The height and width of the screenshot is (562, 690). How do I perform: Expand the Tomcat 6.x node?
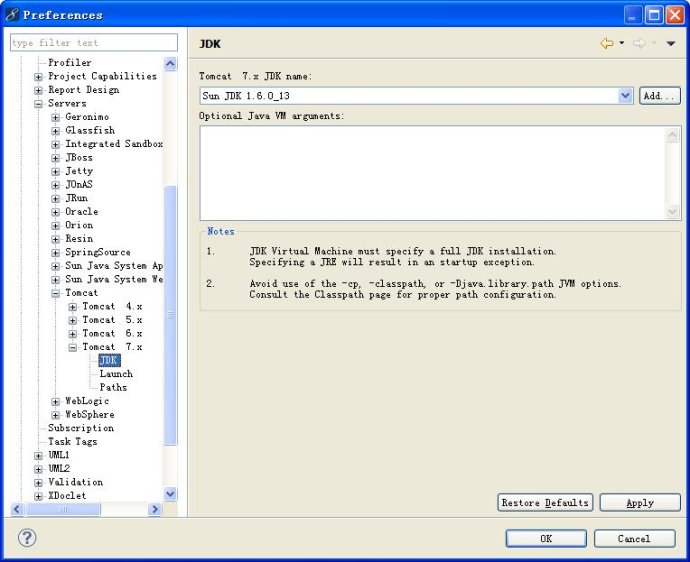(73, 334)
